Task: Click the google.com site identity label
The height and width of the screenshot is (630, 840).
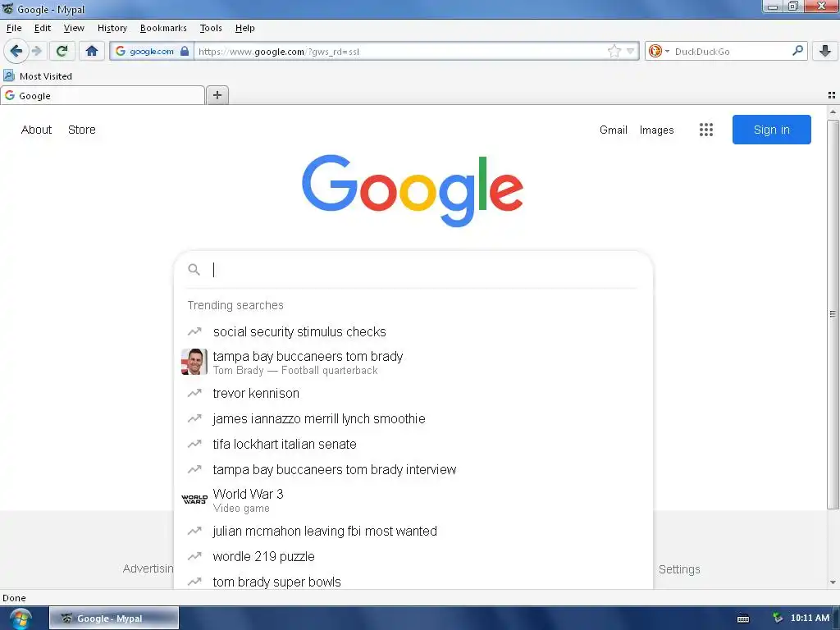Action: click(x=152, y=52)
